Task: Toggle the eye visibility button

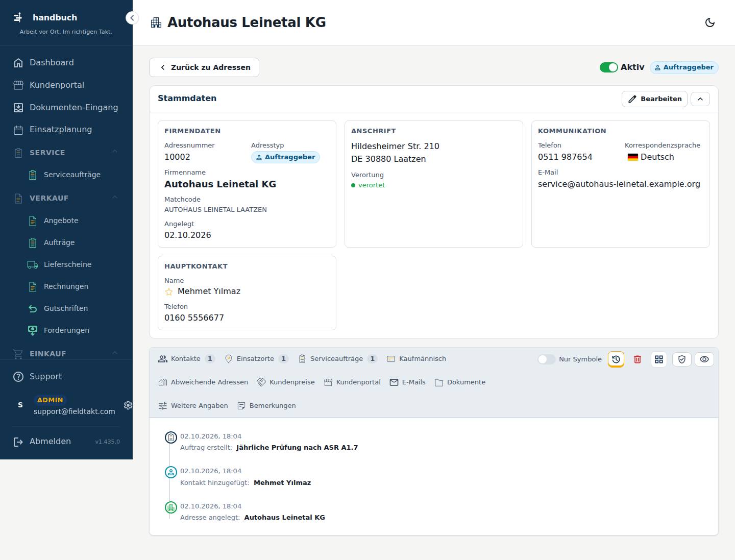Action: coord(704,359)
